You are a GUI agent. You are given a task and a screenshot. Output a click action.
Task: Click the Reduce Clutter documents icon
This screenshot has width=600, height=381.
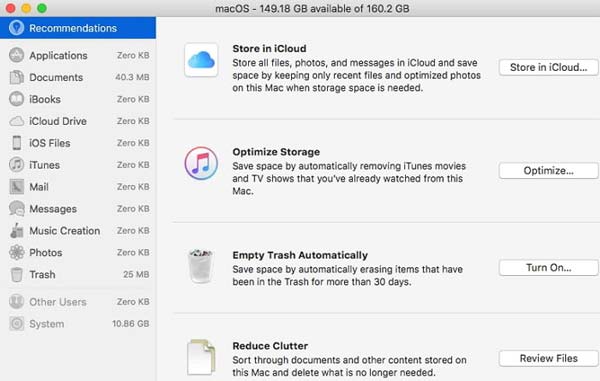click(201, 357)
